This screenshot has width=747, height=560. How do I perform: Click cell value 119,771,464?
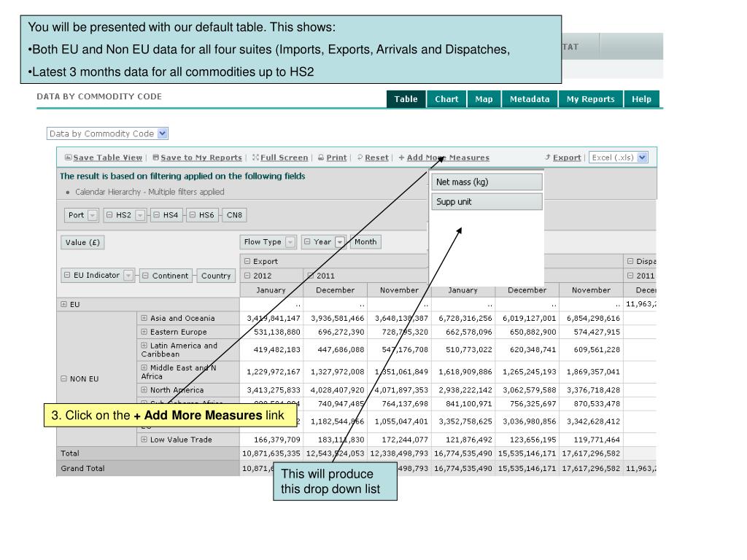point(597,440)
